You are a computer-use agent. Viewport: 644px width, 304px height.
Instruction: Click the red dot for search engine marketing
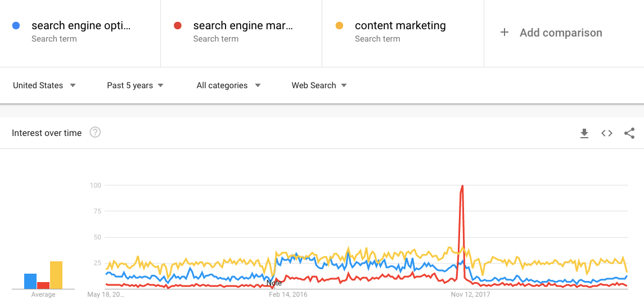click(x=177, y=25)
